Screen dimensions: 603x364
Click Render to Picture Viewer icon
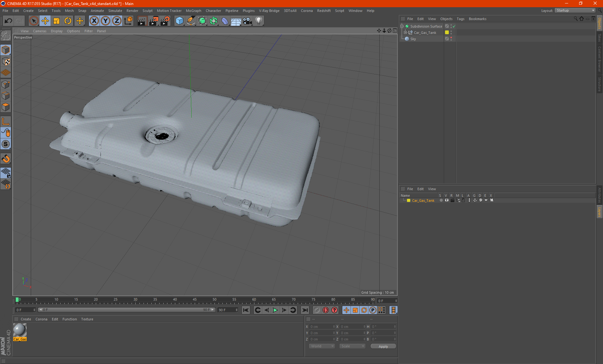(153, 21)
